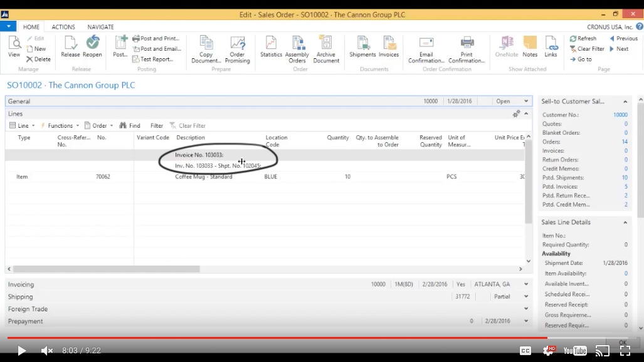This screenshot has width=644, height=362.
Task: Collapse the Lines FastTab
Action: click(526, 114)
